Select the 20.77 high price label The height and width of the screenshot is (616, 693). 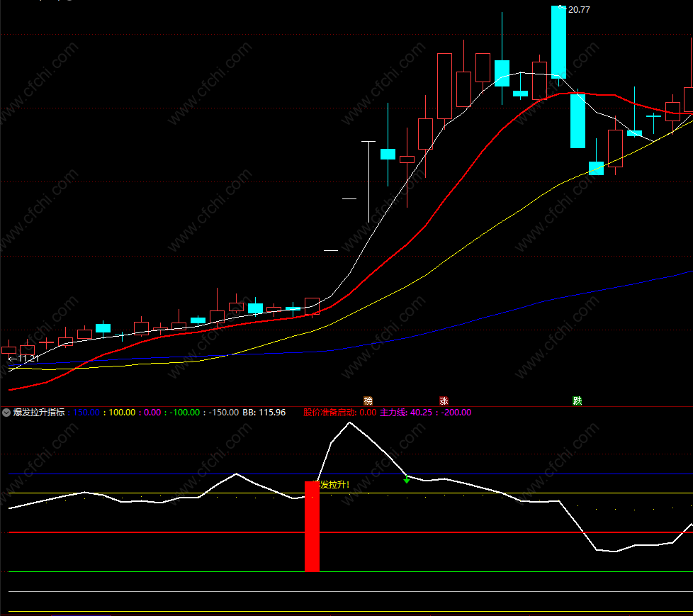point(578,10)
